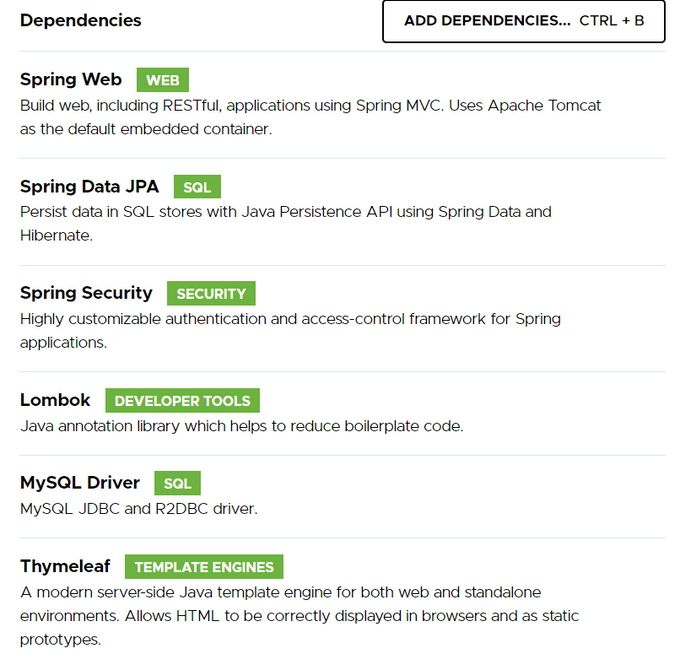Open the Add Dependencies dialog

click(x=523, y=21)
